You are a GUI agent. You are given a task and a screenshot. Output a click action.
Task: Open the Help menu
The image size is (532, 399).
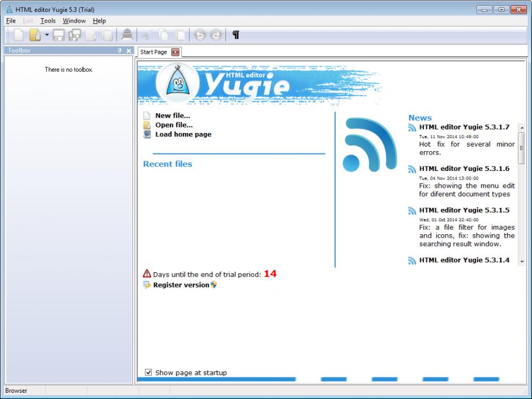click(x=99, y=21)
